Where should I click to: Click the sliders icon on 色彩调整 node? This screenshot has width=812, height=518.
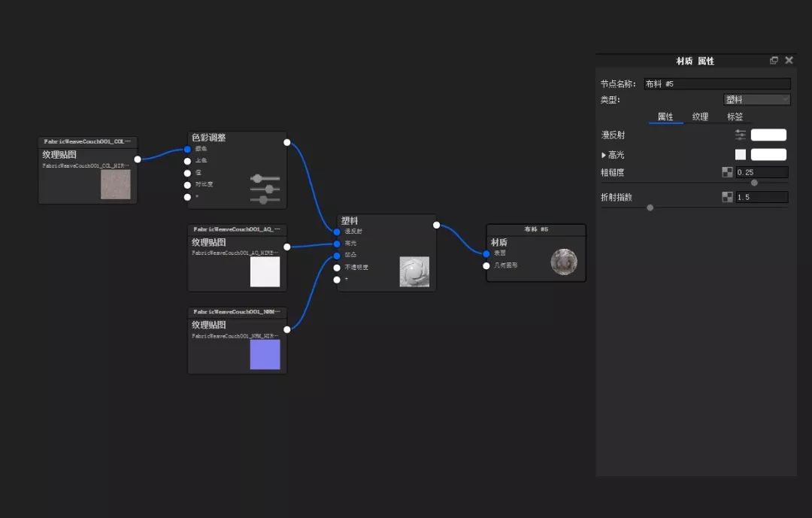coord(264,189)
